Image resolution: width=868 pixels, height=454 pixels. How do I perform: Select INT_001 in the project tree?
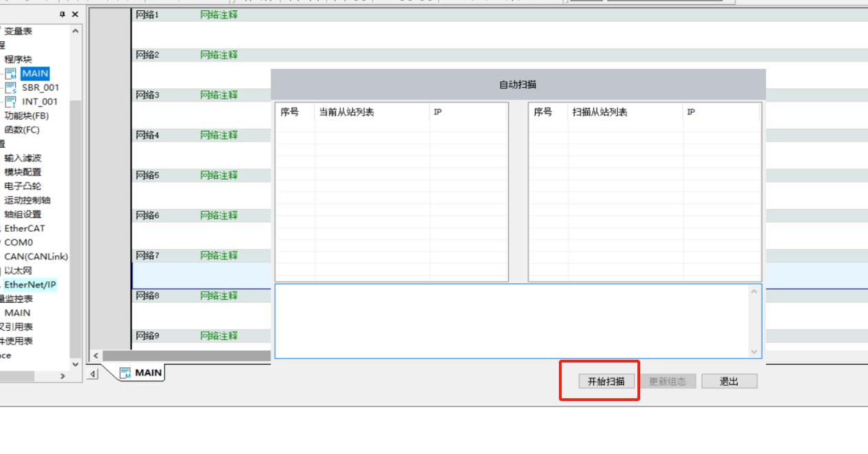40,102
